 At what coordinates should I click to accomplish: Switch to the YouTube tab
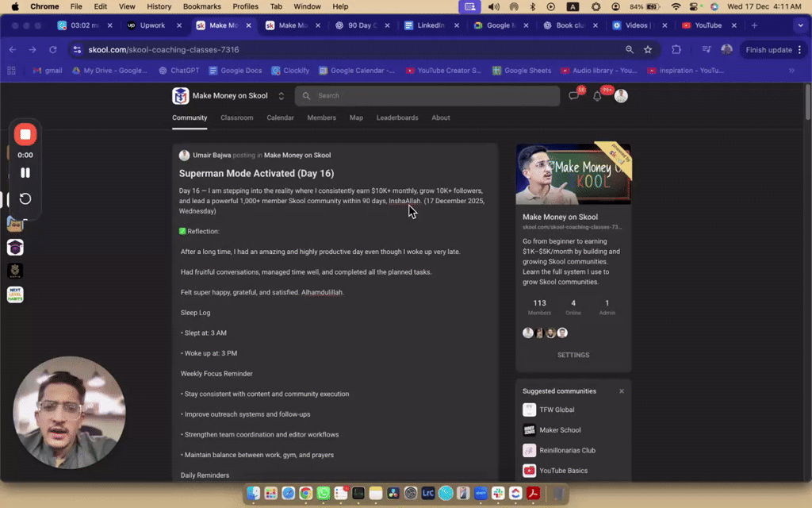click(708, 25)
